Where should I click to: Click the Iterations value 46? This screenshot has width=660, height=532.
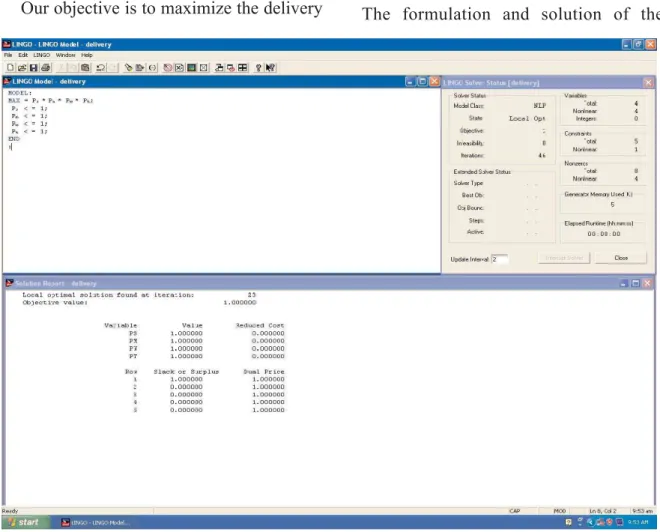coord(542,156)
